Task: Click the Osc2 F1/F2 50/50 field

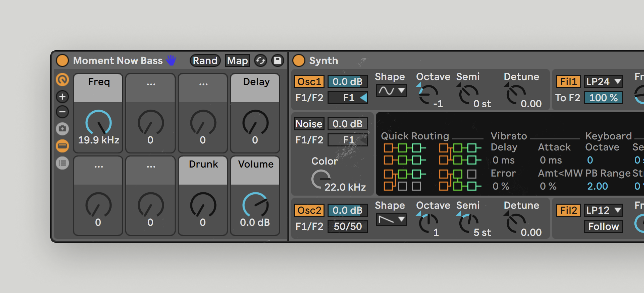Action: 347,226
